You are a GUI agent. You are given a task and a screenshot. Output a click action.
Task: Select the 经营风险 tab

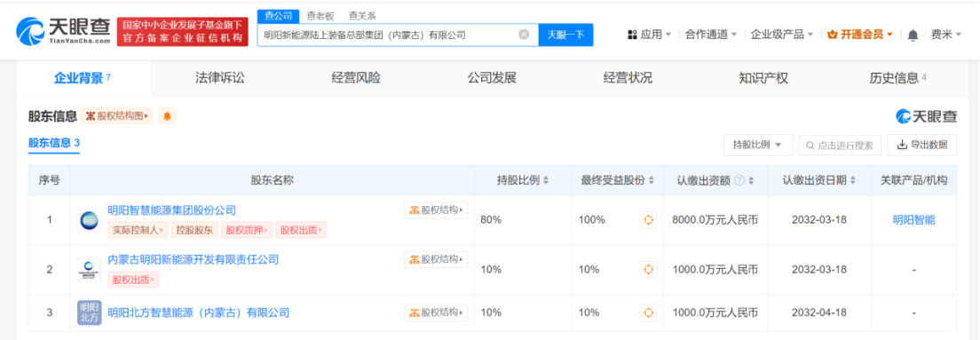356,78
